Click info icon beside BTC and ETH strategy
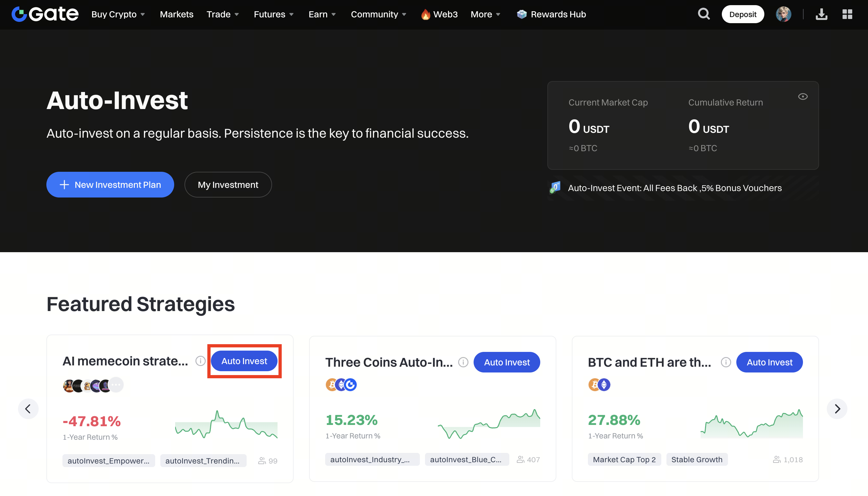 [726, 362]
